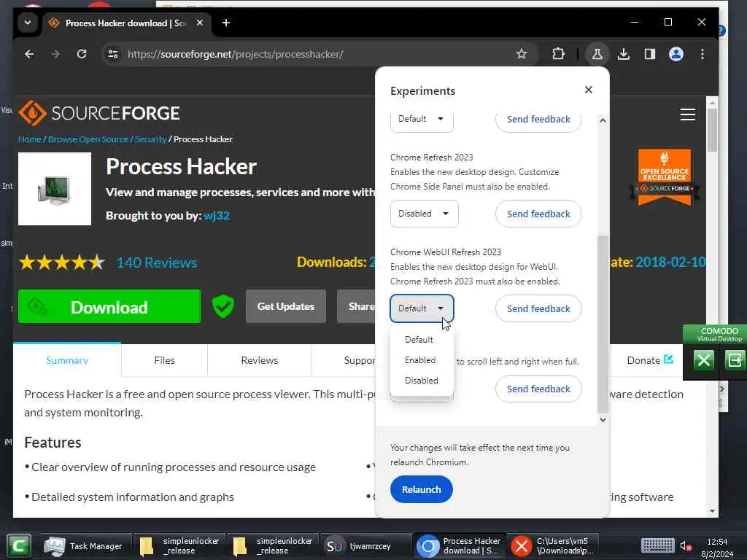The image size is (747, 560).
Task: Send feedback for Chrome Refresh 2023
Action: pyautogui.click(x=538, y=214)
